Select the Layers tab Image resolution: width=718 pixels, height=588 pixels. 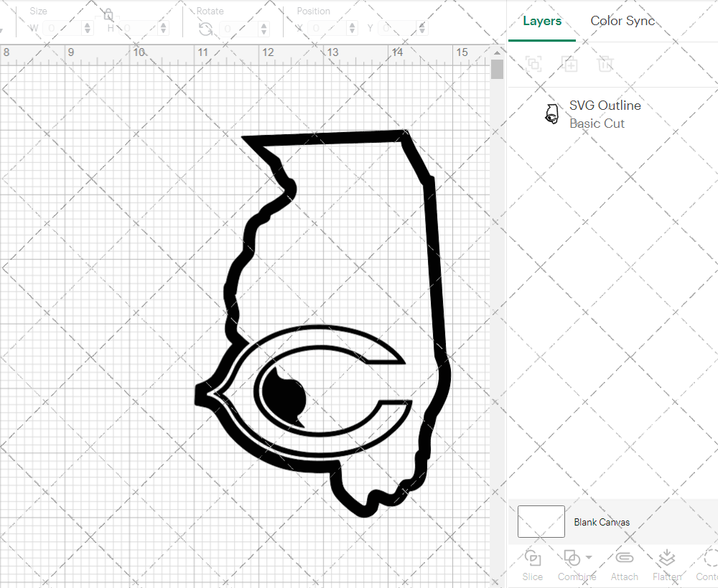pyautogui.click(x=542, y=21)
